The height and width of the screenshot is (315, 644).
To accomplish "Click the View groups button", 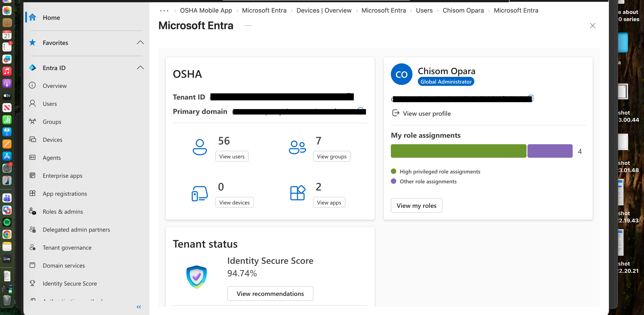I will tap(331, 156).
